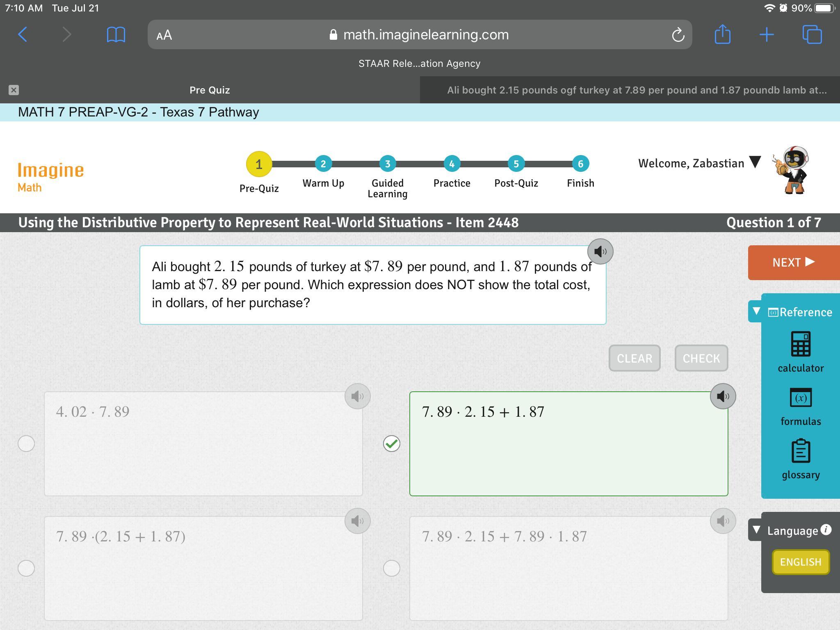The width and height of the screenshot is (840, 630).
Task: Open the glossary clipboard icon
Action: point(800,451)
